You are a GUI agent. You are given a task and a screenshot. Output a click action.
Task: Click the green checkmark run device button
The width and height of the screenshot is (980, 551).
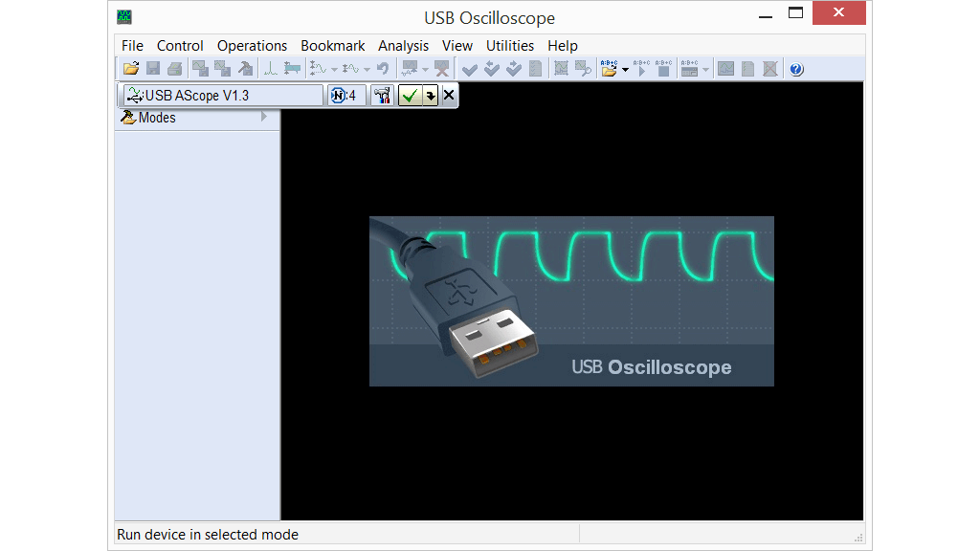pyautogui.click(x=410, y=96)
